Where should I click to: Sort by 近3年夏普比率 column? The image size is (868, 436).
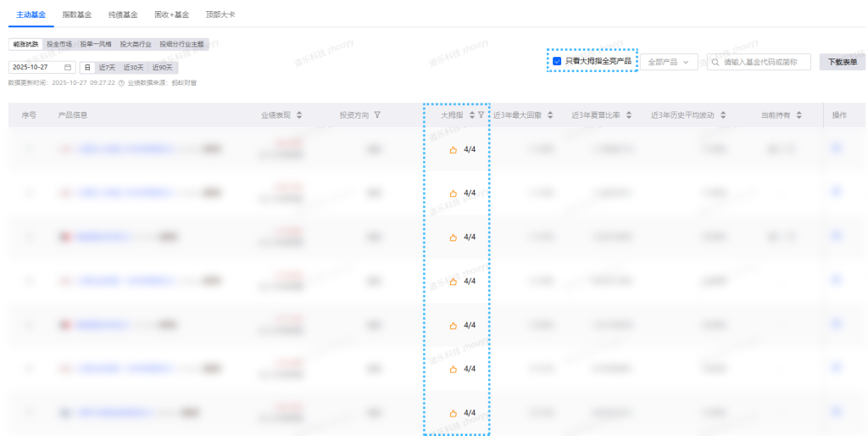tap(628, 115)
